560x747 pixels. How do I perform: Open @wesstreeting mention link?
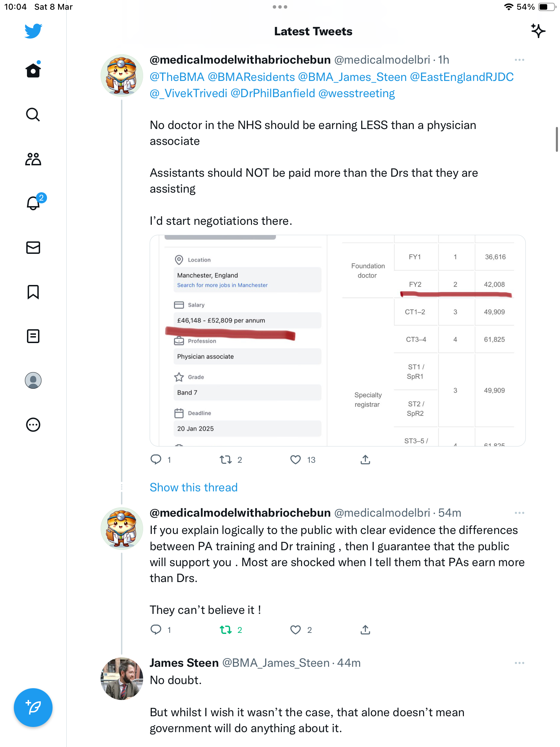pos(356,93)
